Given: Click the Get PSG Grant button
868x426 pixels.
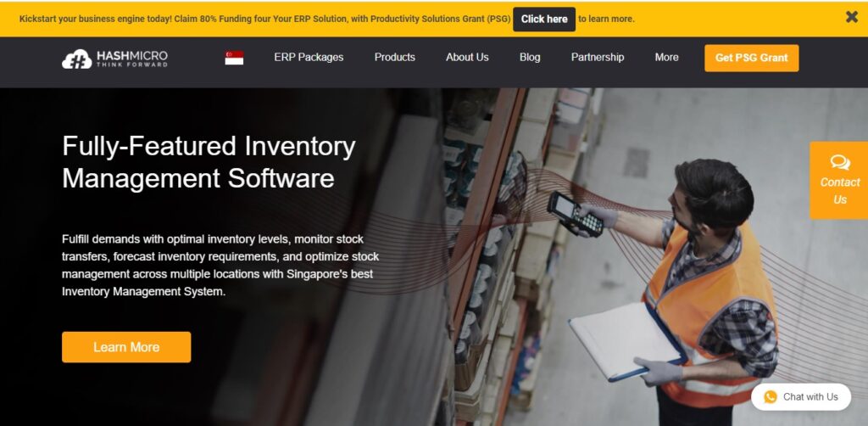Looking at the screenshot, I should coord(751,58).
